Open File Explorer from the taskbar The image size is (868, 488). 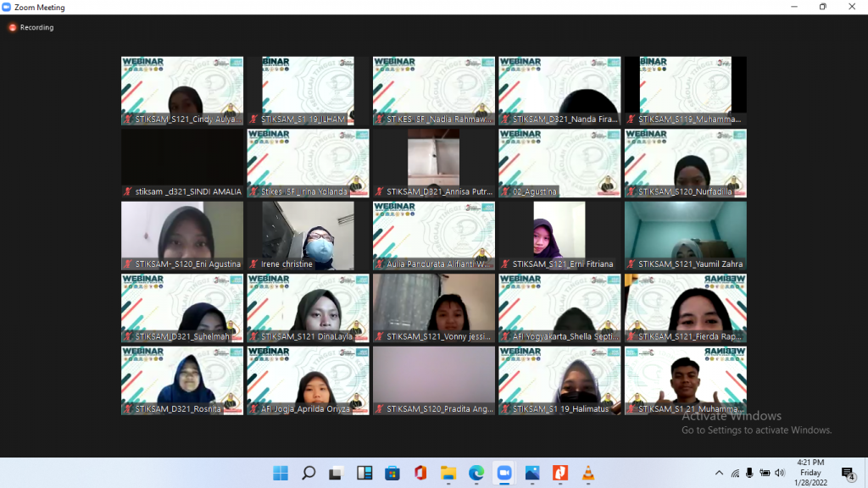pyautogui.click(x=448, y=473)
